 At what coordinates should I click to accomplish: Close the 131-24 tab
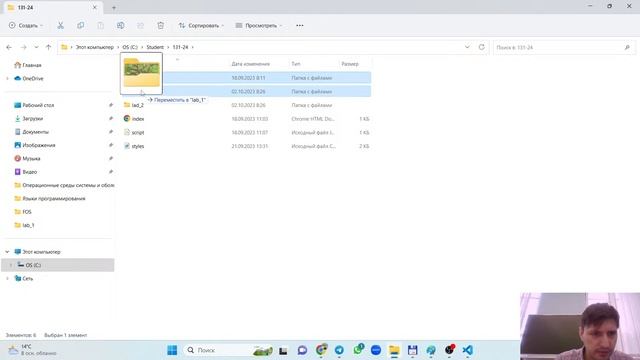(95, 7)
